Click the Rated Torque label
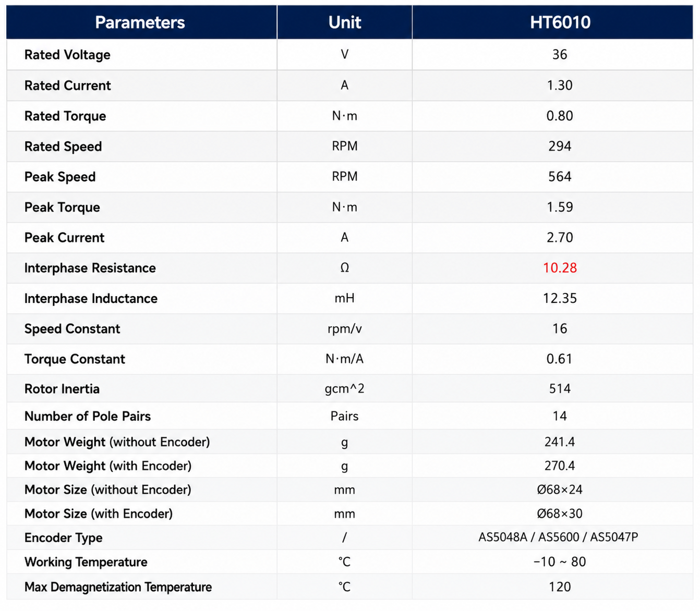 65,116
